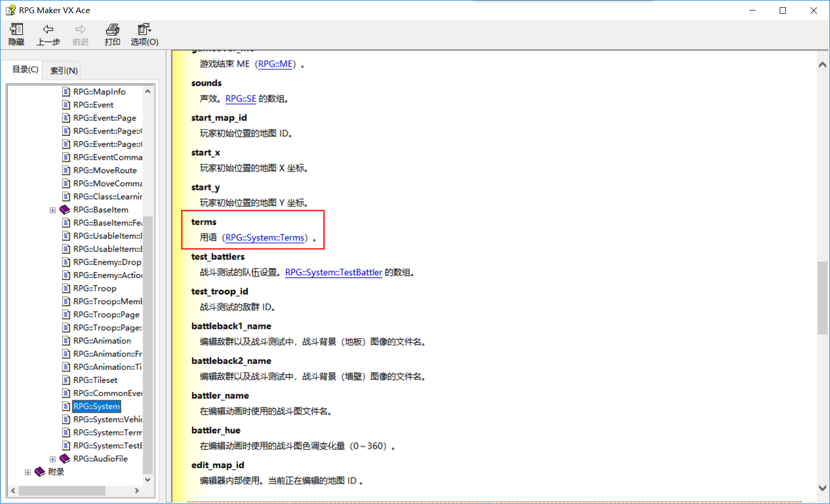Image resolution: width=830 pixels, height=504 pixels.
Task: Select RPG::Tileset in the tree
Action: coord(95,380)
